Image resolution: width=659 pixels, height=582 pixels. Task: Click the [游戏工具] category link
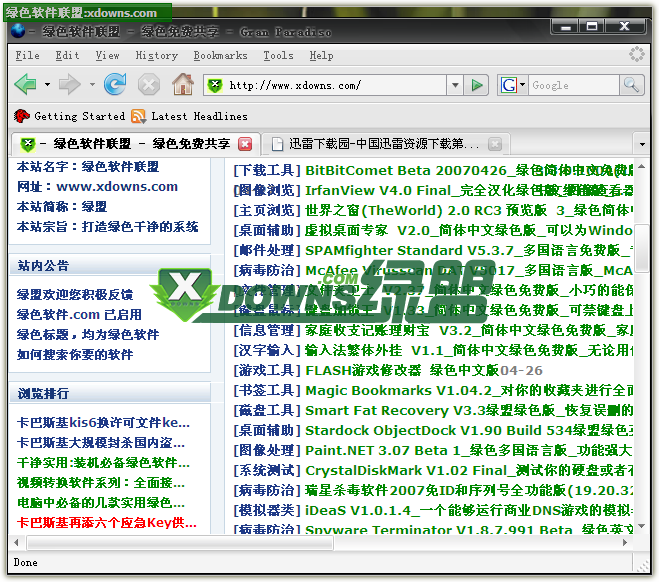click(267, 371)
